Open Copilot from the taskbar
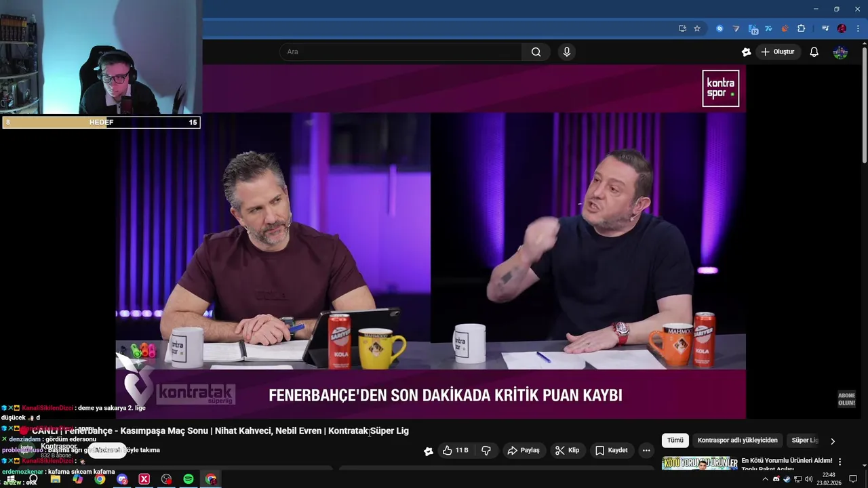 [x=78, y=479]
